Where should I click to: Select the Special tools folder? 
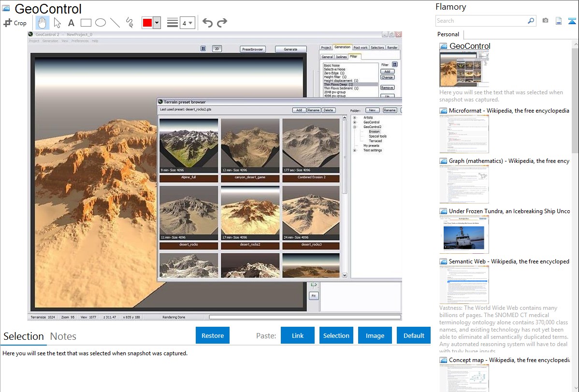click(x=378, y=136)
